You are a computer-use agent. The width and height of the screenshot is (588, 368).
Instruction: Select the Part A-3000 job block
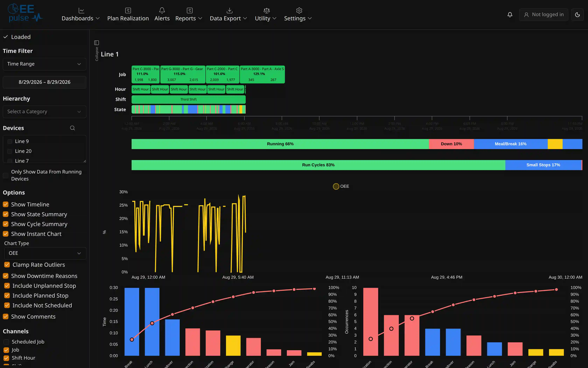pos(262,74)
